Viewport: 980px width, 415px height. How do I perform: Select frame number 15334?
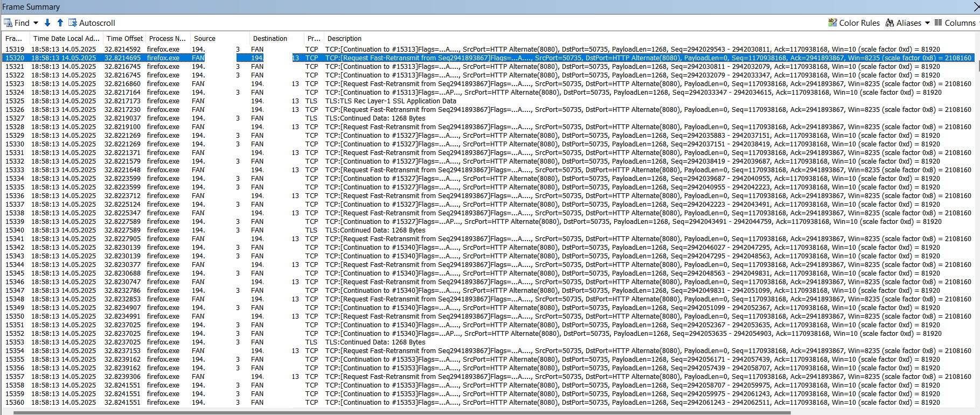click(15, 179)
